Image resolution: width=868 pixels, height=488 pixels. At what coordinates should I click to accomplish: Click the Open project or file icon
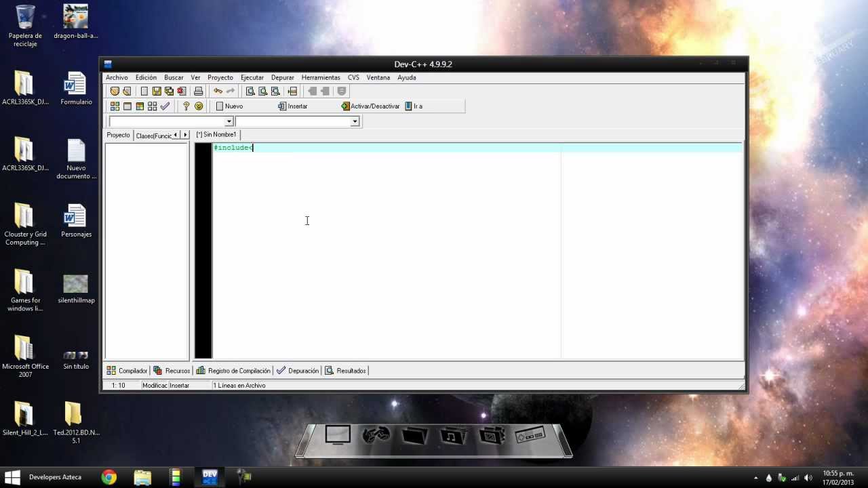point(127,91)
